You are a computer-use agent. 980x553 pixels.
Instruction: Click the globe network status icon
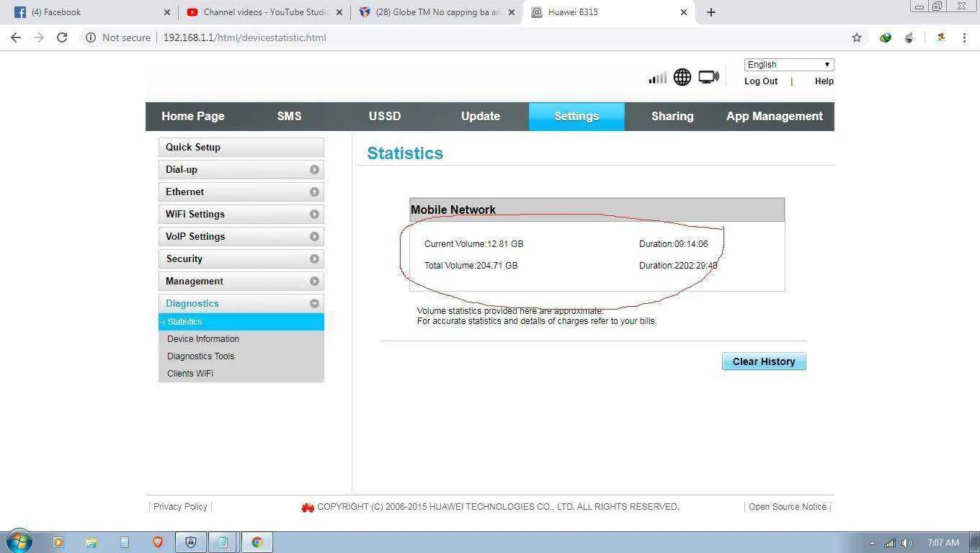pos(682,77)
